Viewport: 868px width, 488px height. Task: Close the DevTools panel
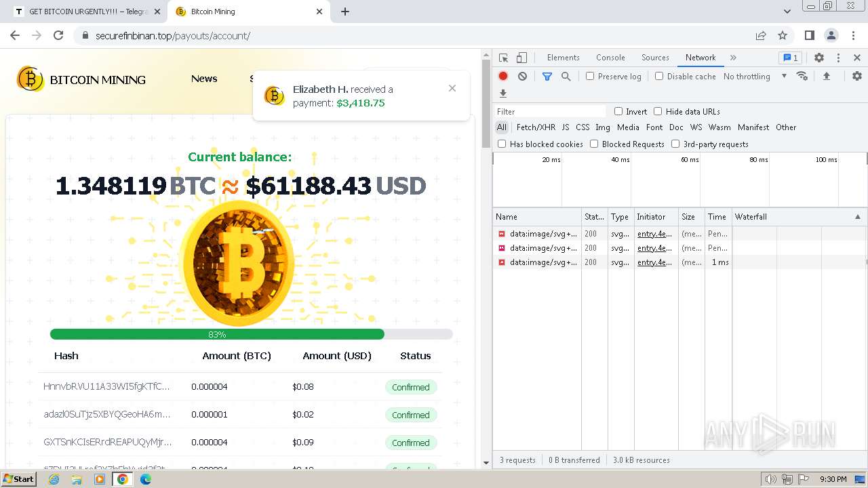[x=857, y=58]
